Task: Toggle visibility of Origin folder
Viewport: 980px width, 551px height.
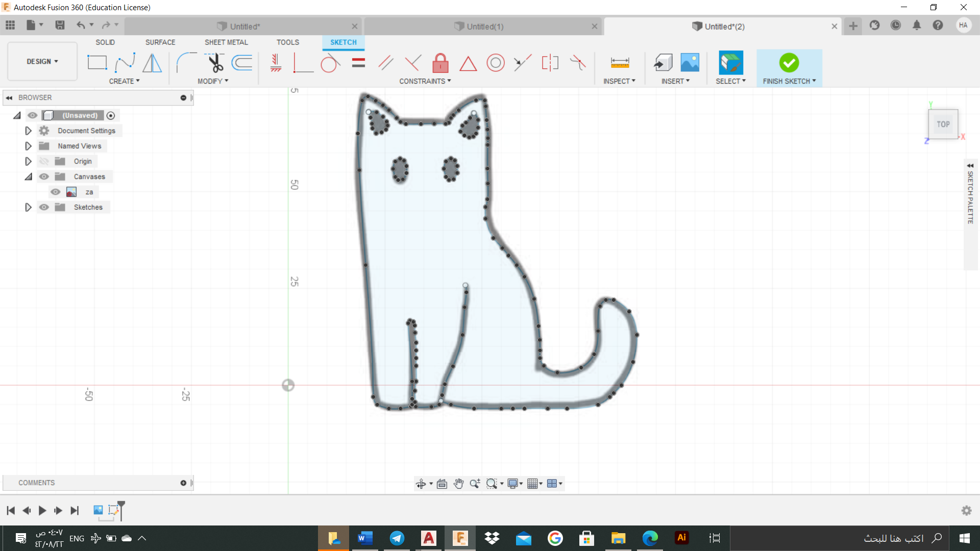Action: 44,161
